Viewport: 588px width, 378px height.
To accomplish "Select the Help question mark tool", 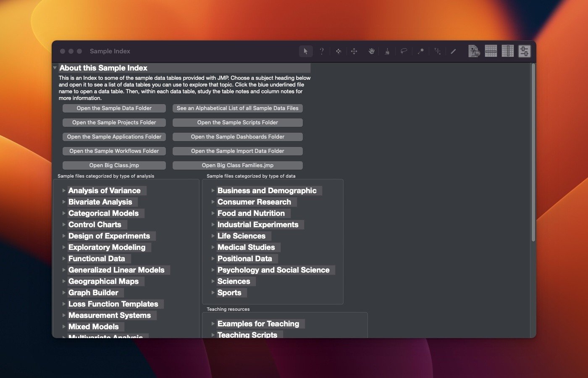I will point(322,51).
